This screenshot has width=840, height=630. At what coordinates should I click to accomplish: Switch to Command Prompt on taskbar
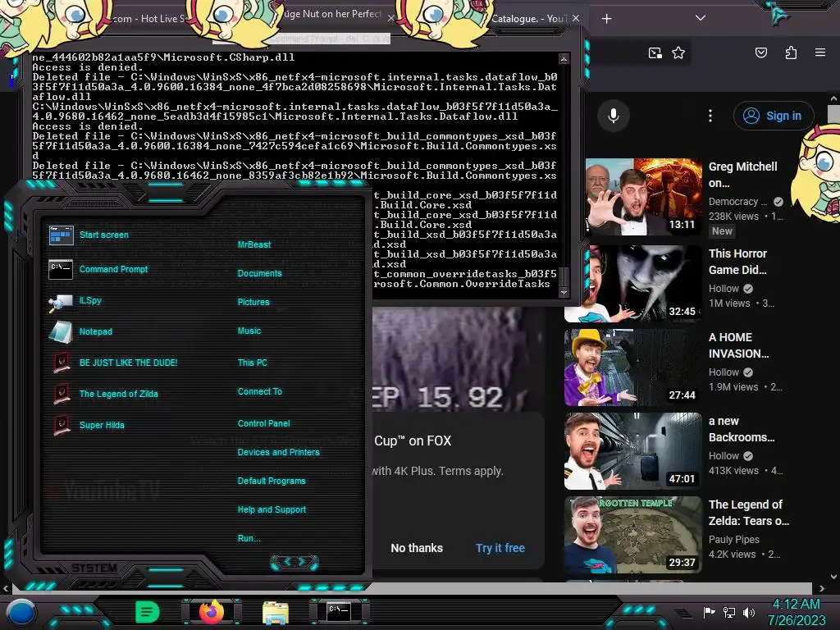point(339,610)
